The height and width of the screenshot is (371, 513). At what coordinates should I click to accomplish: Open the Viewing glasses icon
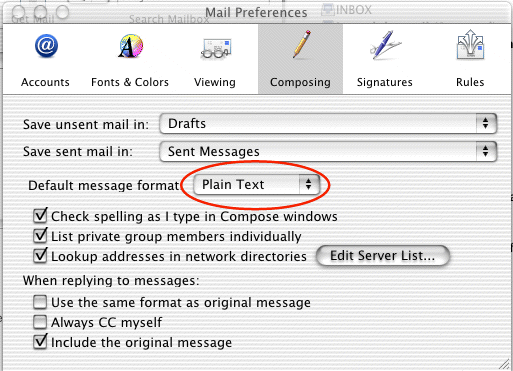point(216,49)
